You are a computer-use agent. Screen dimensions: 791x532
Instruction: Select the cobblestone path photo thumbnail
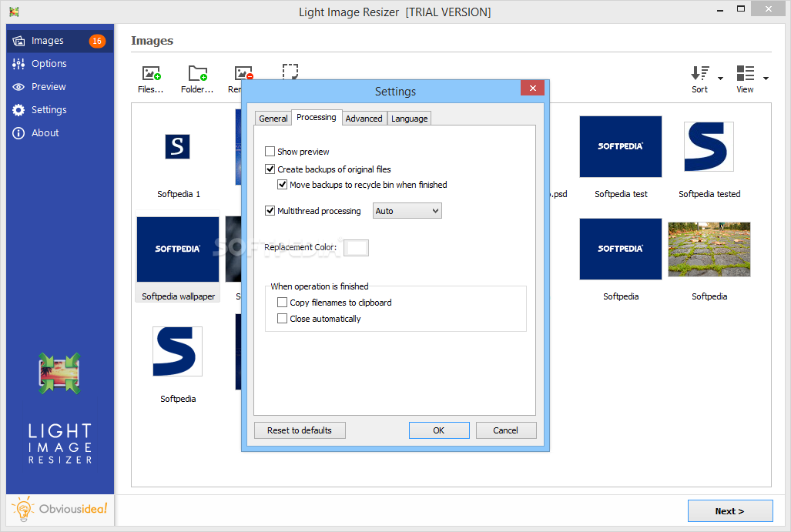click(709, 249)
